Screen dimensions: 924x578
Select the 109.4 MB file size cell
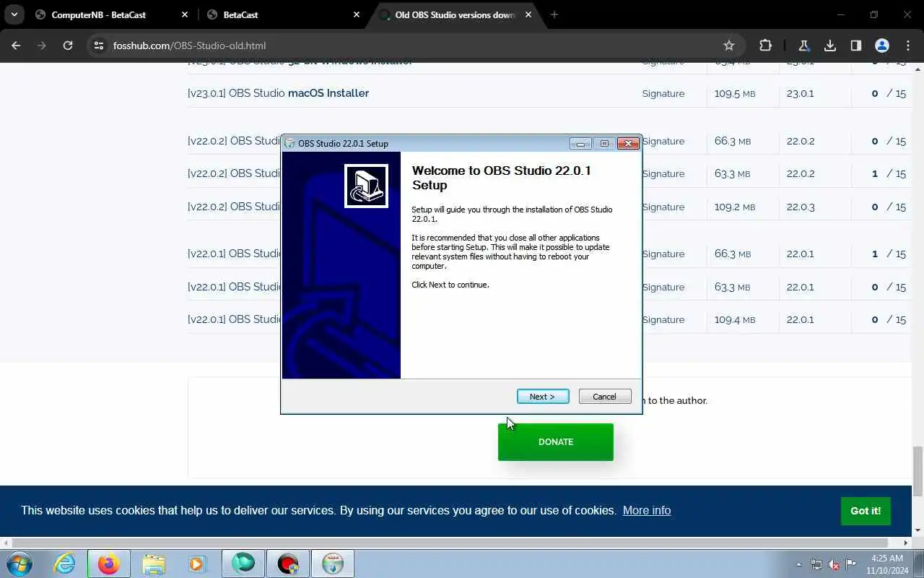[x=735, y=319]
